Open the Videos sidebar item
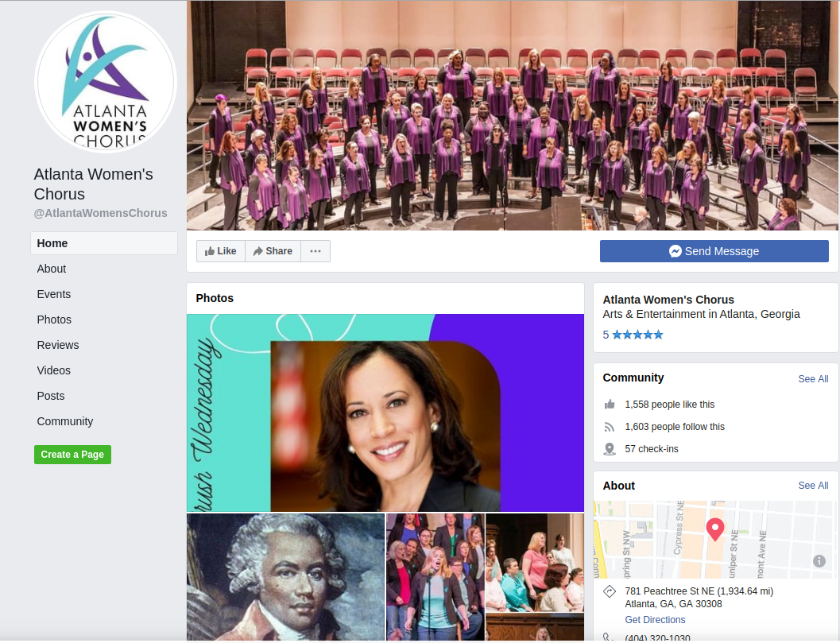 tap(53, 371)
